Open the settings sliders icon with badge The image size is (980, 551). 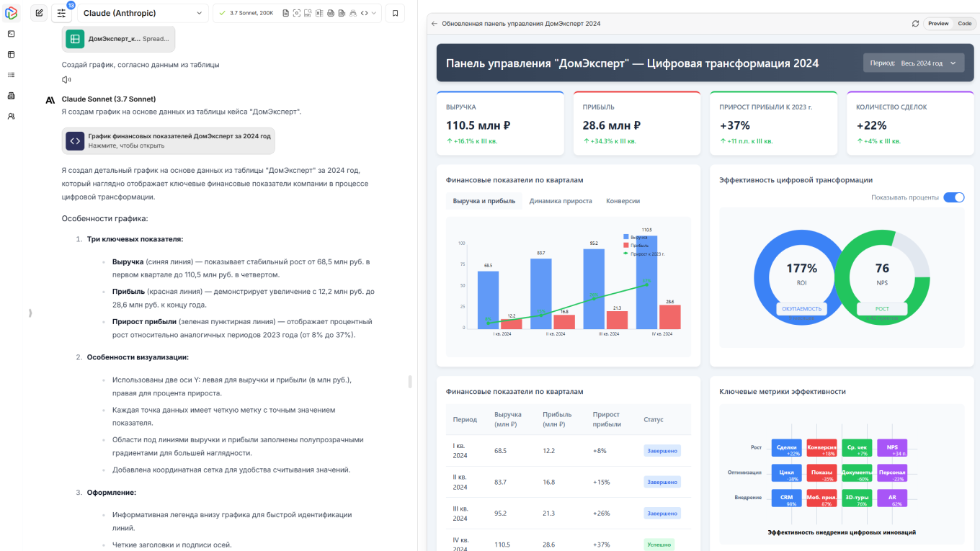tap(61, 13)
